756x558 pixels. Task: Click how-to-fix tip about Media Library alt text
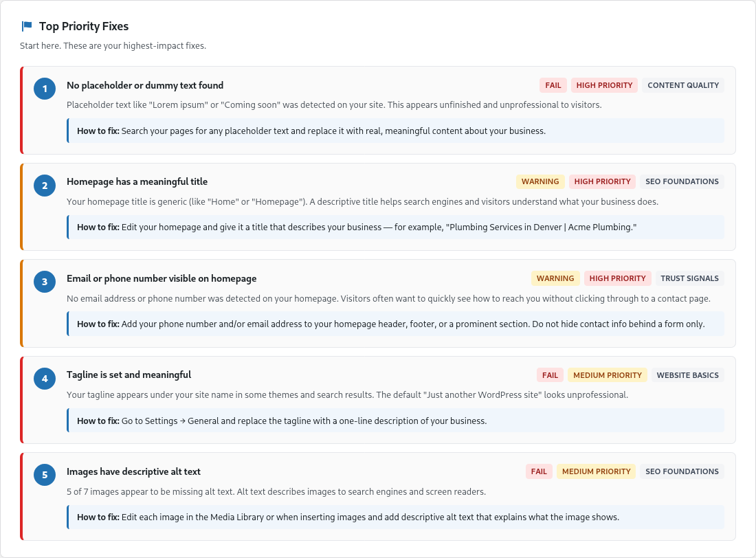click(x=395, y=517)
